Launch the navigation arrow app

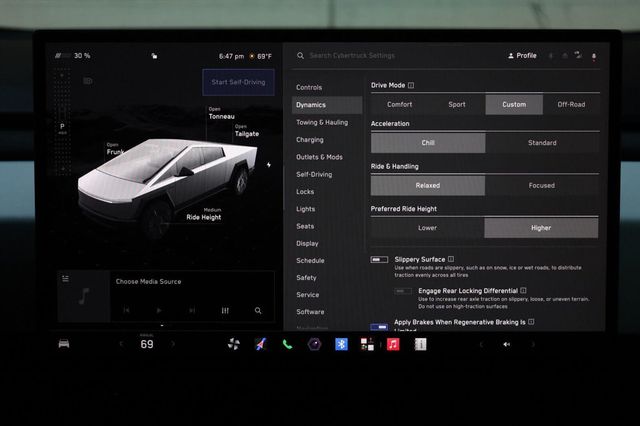click(260, 344)
